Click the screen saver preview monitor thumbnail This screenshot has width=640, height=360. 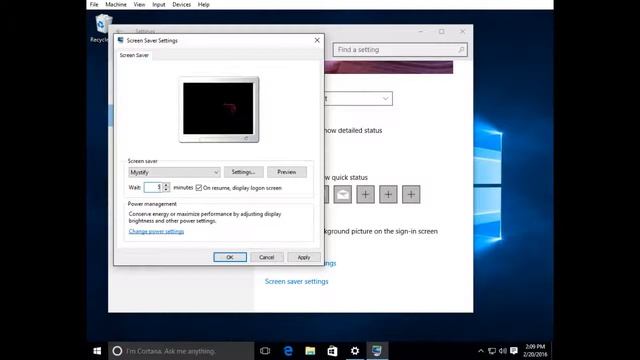(x=218, y=109)
